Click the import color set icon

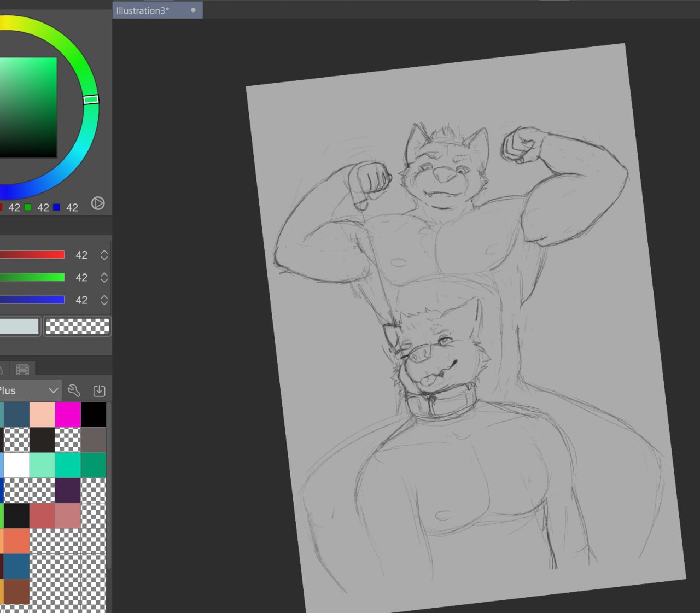tap(99, 390)
